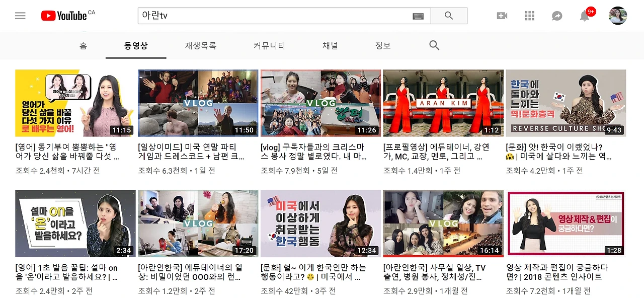Open title '[프로필영상] 에듀테이너, 강연가'
Image resolution: width=644 pixels, height=300 pixels.
(436, 152)
